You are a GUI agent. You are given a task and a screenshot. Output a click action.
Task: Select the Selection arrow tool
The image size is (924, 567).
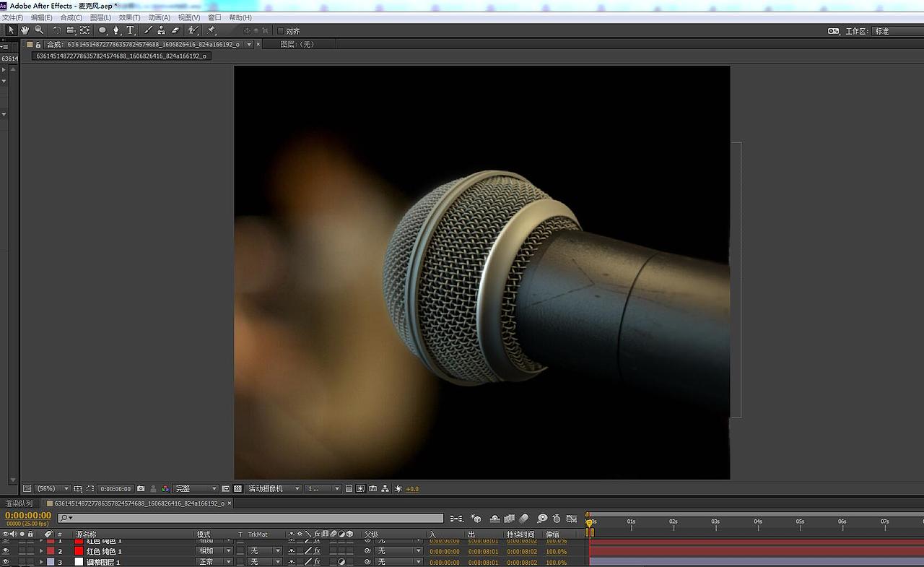(x=11, y=30)
